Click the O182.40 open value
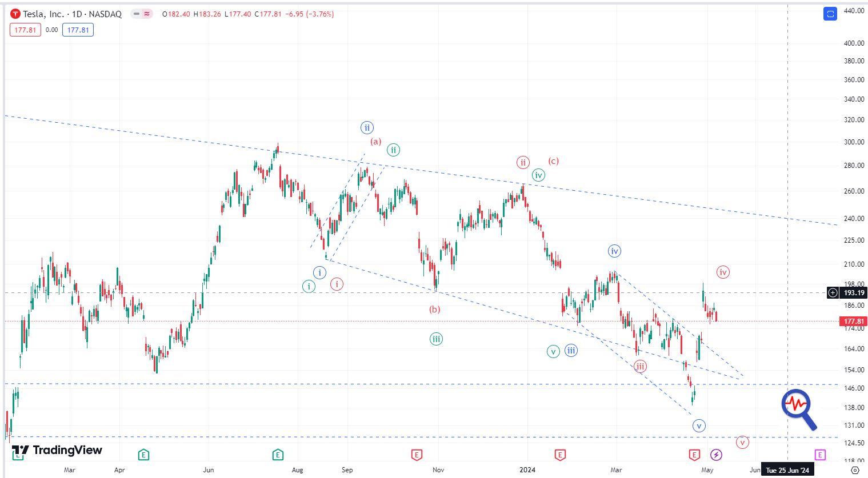The width and height of the screenshot is (868, 478). 176,14
